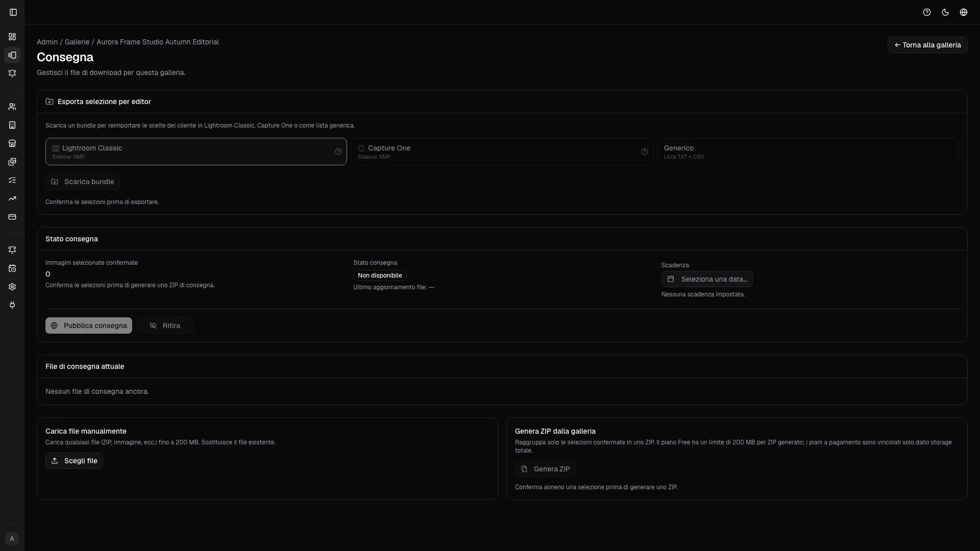Image resolution: width=980 pixels, height=551 pixels.
Task: Open the images icon in sidebar
Action: [x=12, y=162]
